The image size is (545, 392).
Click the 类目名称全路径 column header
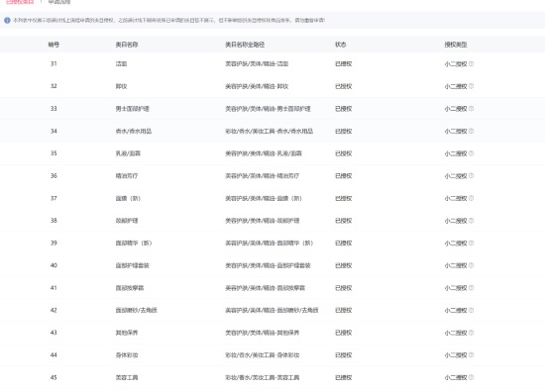[245, 45]
